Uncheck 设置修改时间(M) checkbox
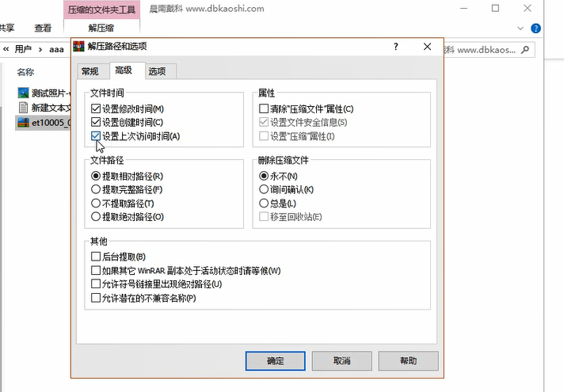This screenshot has width=564, height=392. point(96,108)
